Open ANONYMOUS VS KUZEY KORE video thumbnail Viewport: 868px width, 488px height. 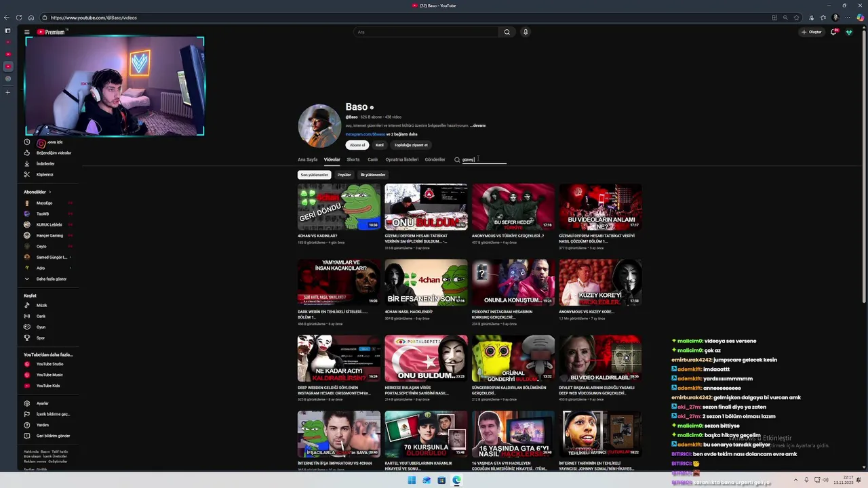point(600,283)
